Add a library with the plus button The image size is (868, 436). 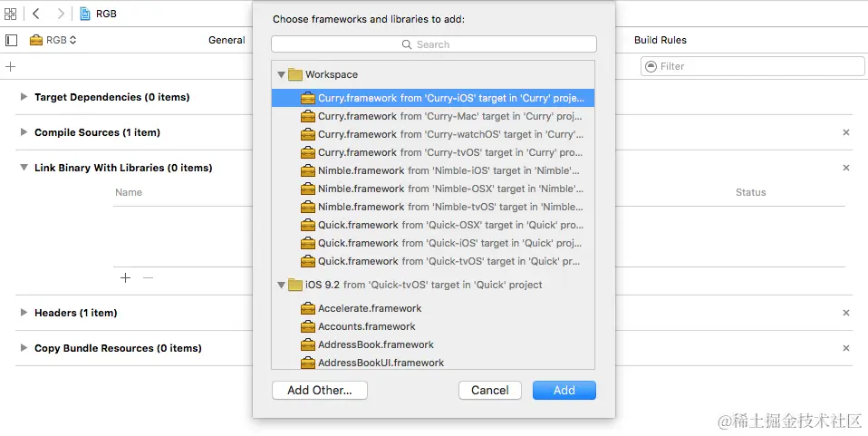pyautogui.click(x=126, y=277)
